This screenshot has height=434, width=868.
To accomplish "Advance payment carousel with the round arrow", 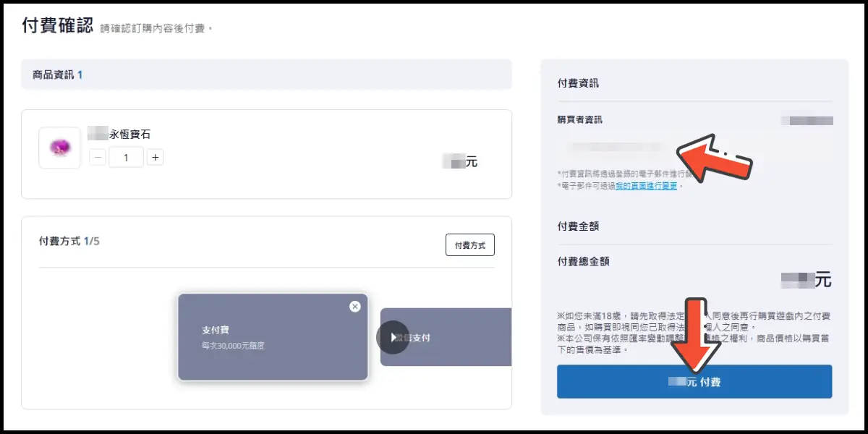I will coord(393,337).
